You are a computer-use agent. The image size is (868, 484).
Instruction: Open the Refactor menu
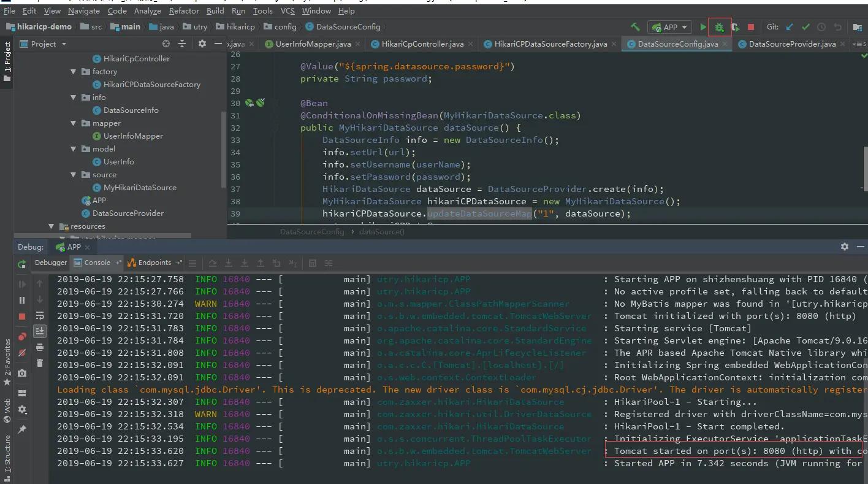point(184,11)
